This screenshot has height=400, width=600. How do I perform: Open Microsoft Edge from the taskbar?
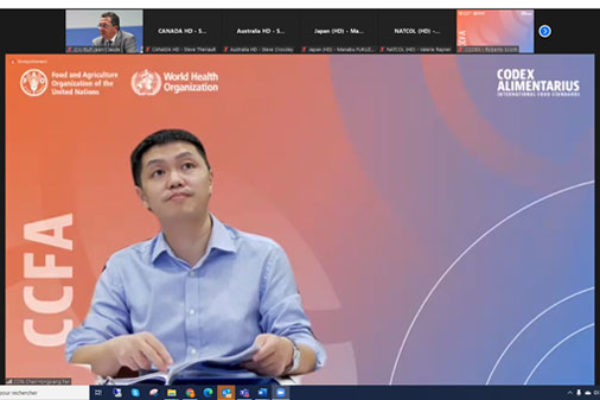208,393
